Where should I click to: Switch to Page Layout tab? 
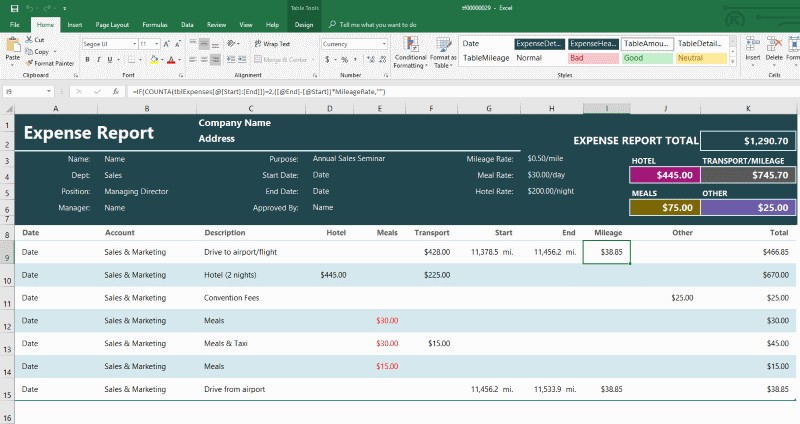[x=112, y=24]
